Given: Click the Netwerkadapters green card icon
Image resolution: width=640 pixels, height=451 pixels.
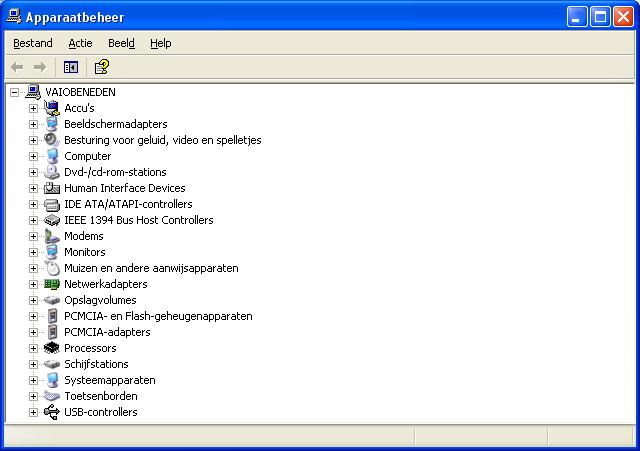Looking at the screenshot, I should [x=52, y=284].
